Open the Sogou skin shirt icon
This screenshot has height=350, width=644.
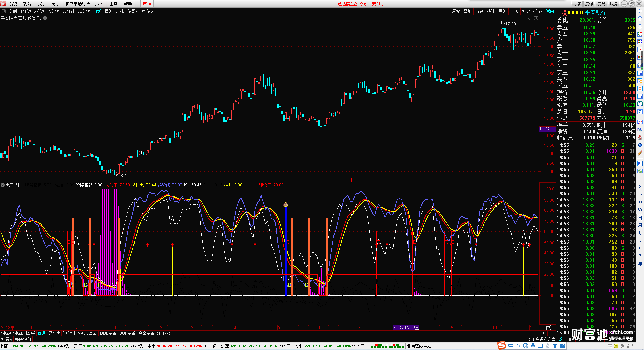point(555,346)
